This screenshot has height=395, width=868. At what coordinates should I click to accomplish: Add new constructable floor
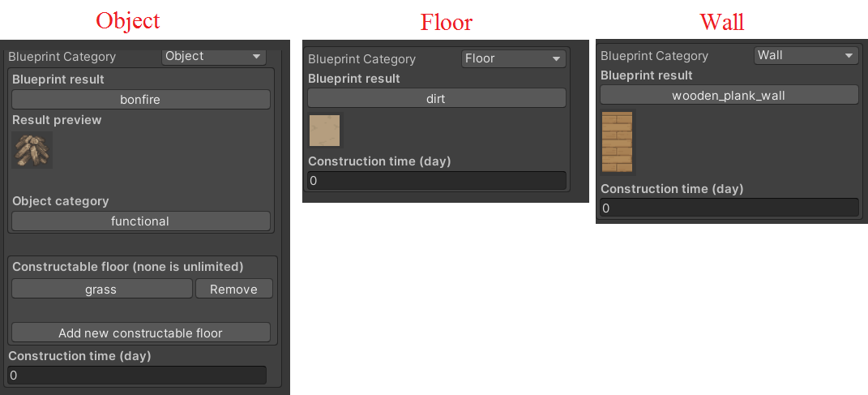pyautogui.click(x=140, y=333)
